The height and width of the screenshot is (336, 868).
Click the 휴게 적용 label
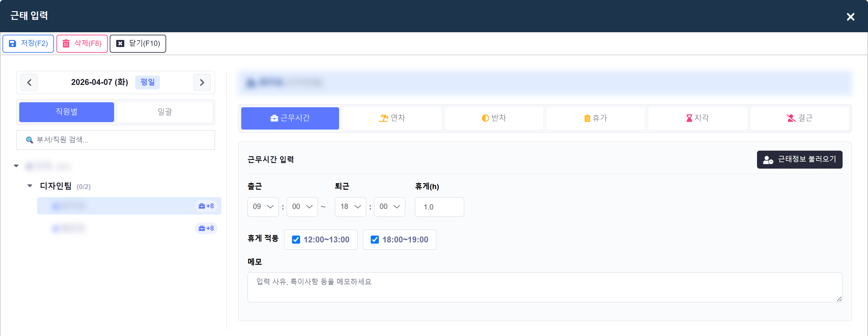[263, 239]
